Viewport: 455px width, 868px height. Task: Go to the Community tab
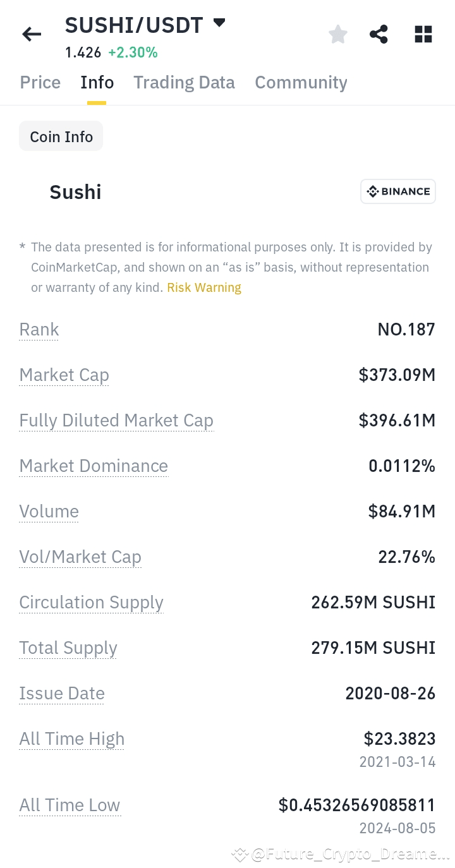click(x=301, y=83)
